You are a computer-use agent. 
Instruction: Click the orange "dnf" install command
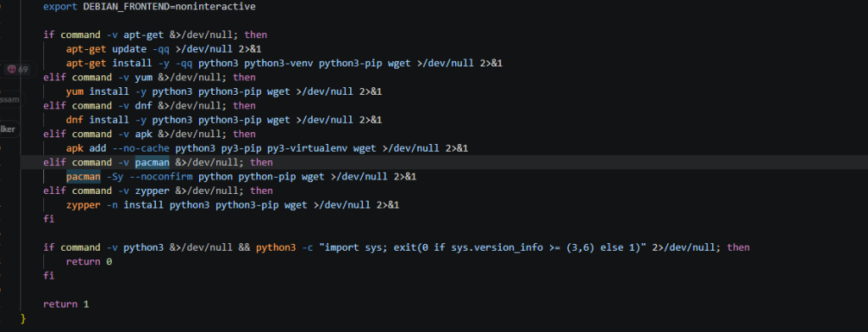(75, 119)
